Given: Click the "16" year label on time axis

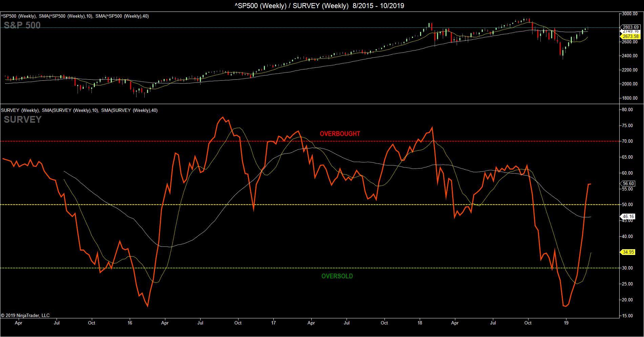Looking at the screenshot, I should coord(130,323).
